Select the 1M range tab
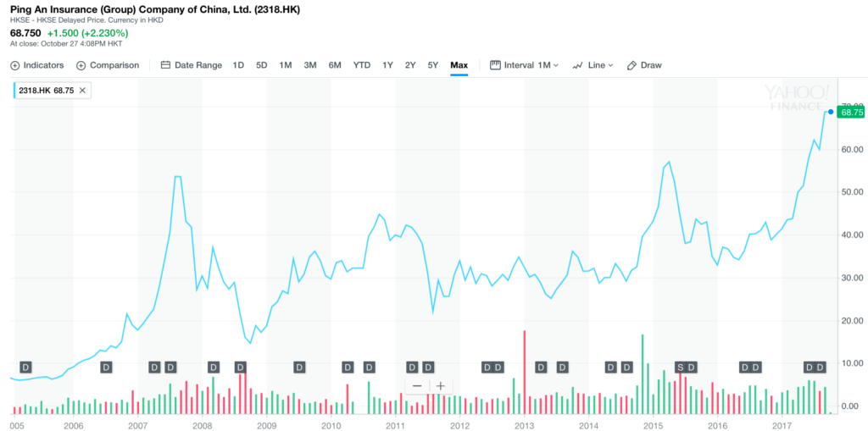Viewport: 868px width, 431px height. point(285,65)
